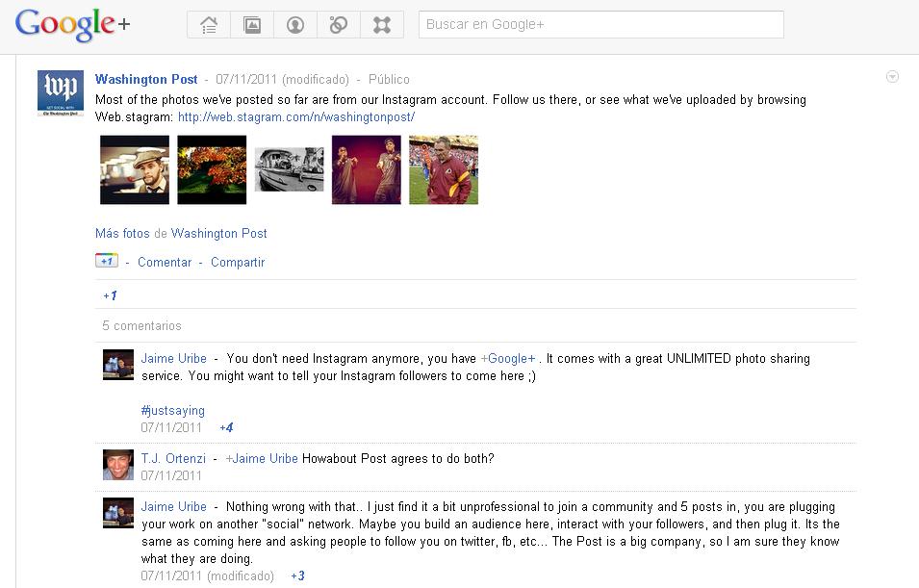Viewport: 919px width, 588px height.
Task: Open Más fotos link
Action: point(122,233)
